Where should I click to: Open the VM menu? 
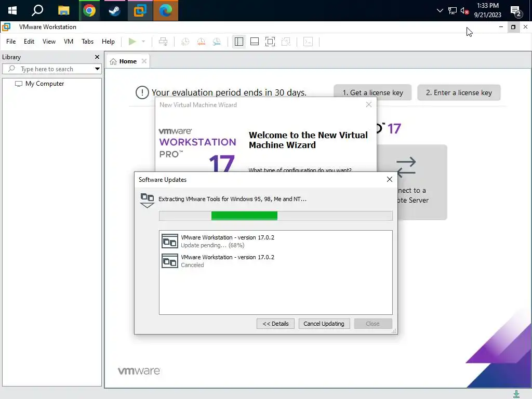[69, 42]
